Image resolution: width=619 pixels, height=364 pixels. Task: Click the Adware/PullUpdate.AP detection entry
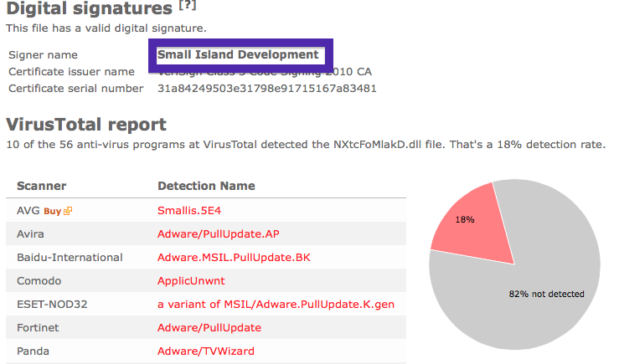click(219, 233)
